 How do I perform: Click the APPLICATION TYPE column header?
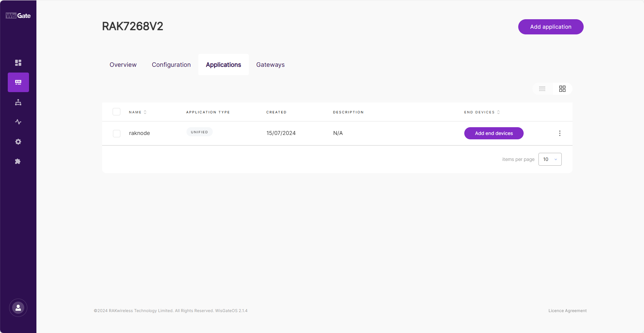tap(208, 112)
